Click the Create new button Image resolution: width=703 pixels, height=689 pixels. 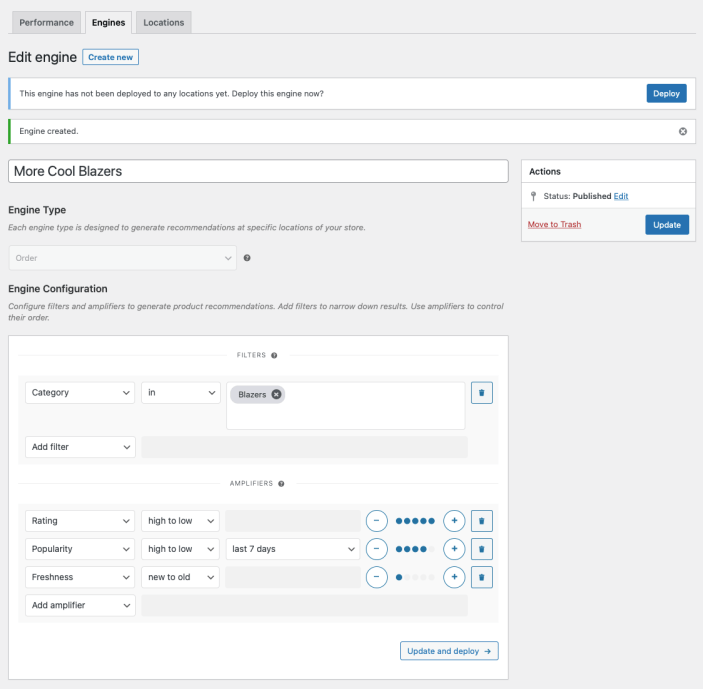(110, 57)
